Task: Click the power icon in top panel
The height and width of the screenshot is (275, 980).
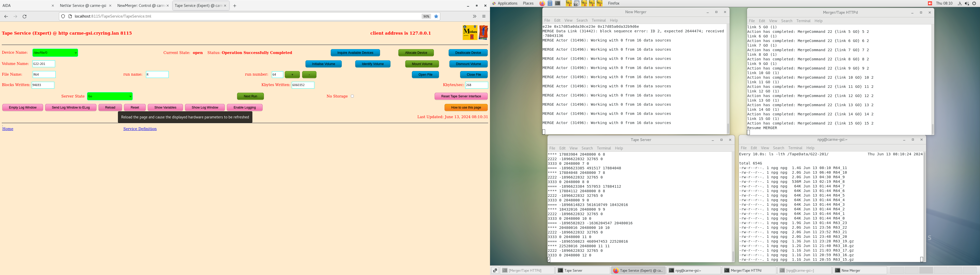Action: [974, 3]
